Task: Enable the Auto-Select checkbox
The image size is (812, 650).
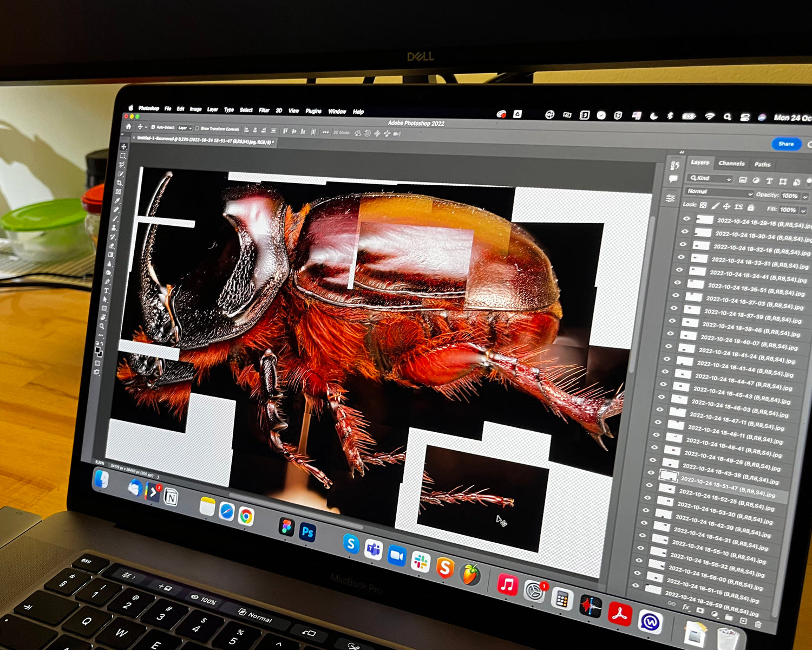Action: click(154, 127)
